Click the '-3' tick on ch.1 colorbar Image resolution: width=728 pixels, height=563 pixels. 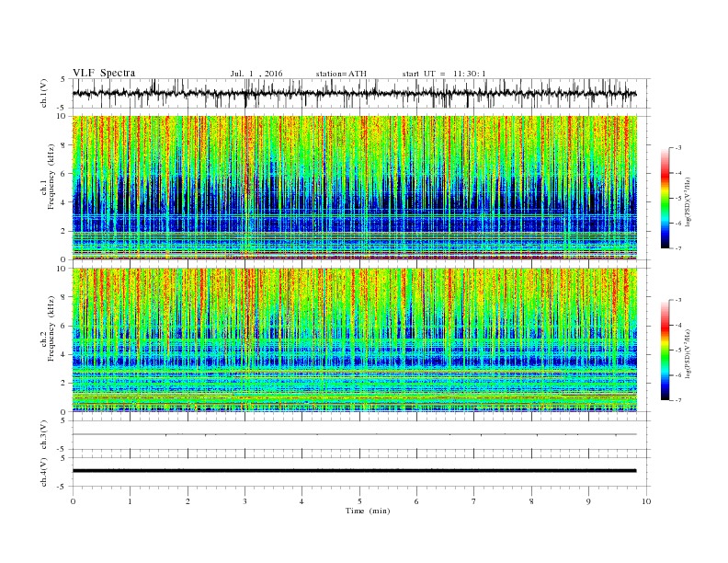(x=678, y=148)
